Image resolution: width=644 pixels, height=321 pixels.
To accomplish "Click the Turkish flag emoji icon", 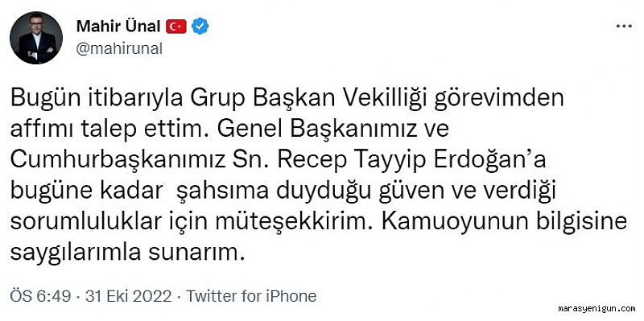I will point(176,27).
